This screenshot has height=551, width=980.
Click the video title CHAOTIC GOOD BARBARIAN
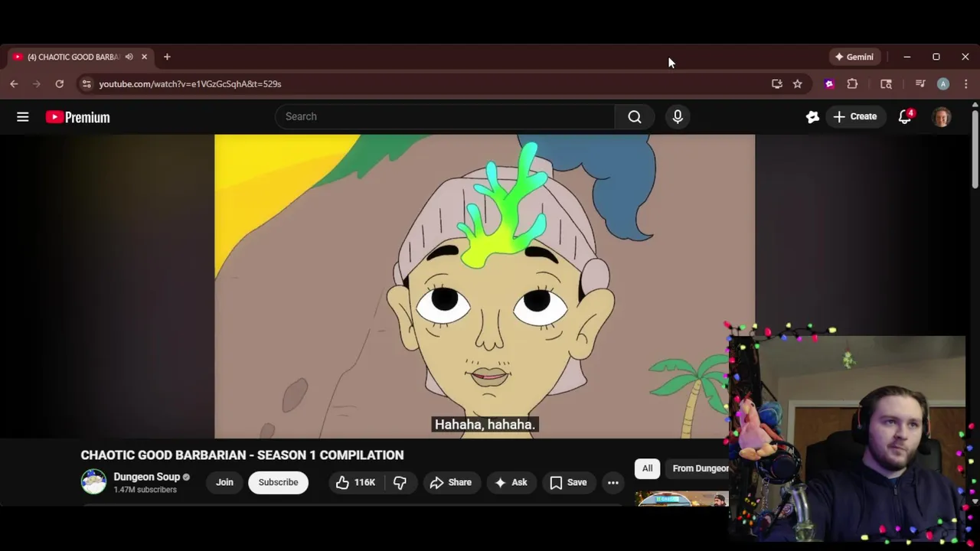[242, 455]
